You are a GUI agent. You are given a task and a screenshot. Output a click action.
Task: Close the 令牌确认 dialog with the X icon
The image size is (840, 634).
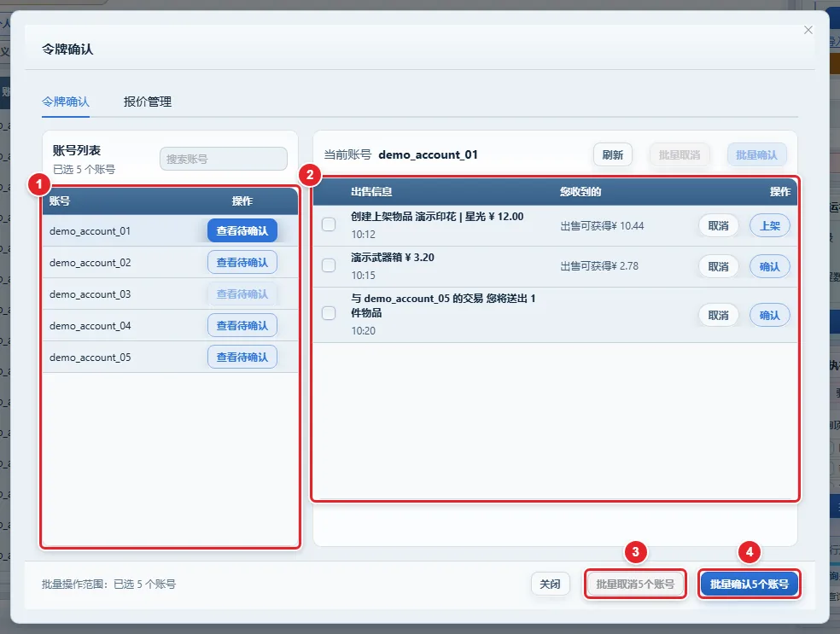[808, 30]
